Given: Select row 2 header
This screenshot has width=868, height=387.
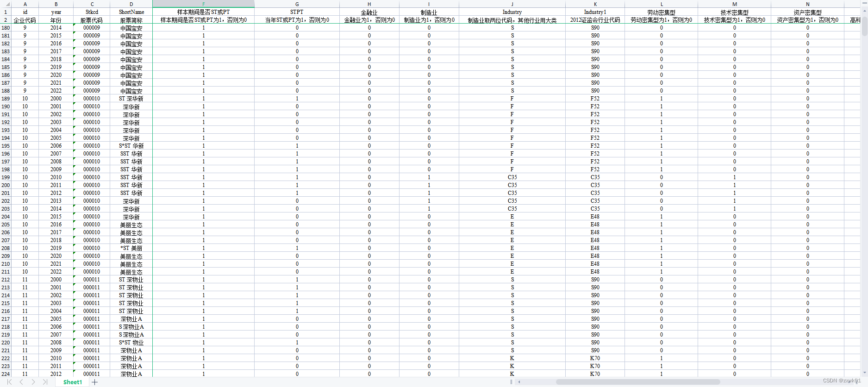Looking at the screenshot, I should (6, 20).
